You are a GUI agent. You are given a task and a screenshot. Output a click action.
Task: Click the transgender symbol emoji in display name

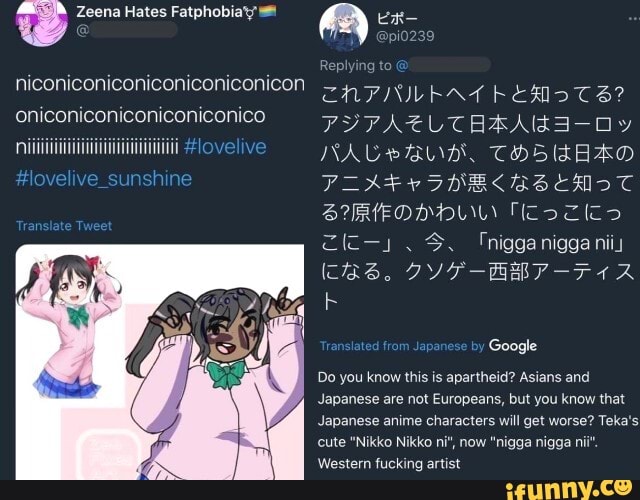250,13
